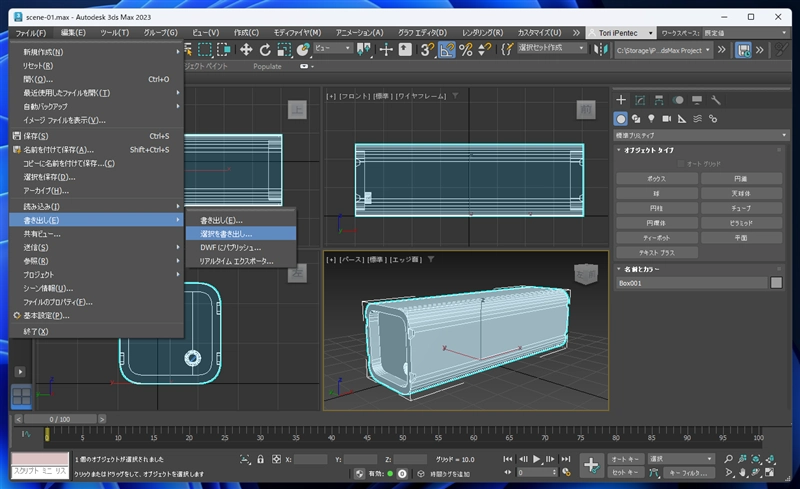800x489 pixels.
Task: Click the Teapot primitive button
Action: coord(657,238)
